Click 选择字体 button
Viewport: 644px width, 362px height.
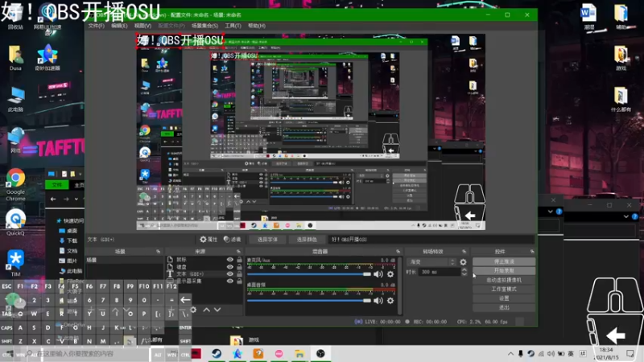[x=267, y=239]
